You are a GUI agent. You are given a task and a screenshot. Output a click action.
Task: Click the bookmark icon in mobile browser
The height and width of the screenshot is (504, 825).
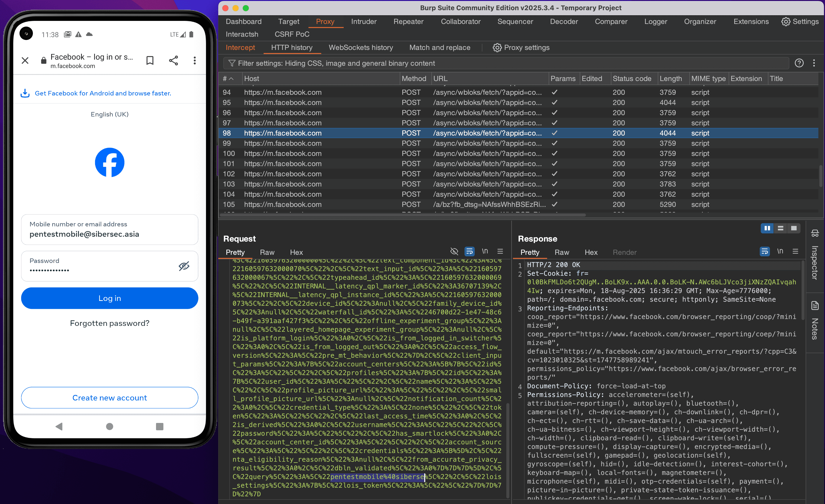(x=150, y=61)
